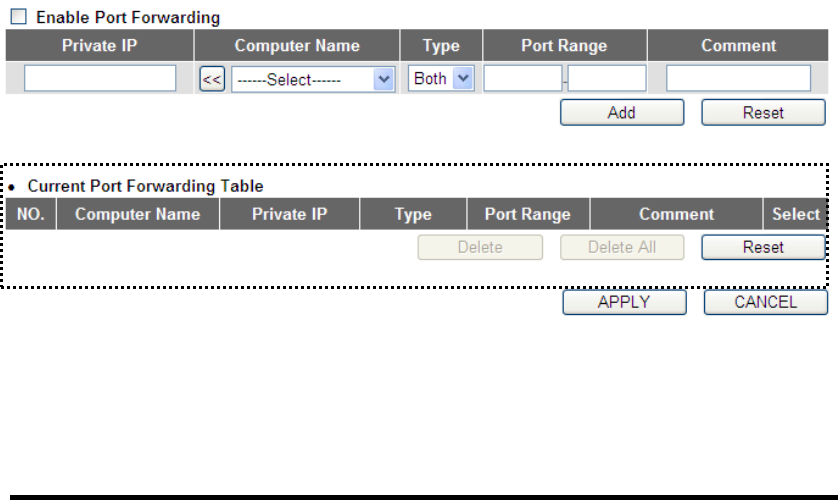This screenshot has height=500, width=838.
Task: Click the greyed-out Delete All button
Action: click(622, 247)
